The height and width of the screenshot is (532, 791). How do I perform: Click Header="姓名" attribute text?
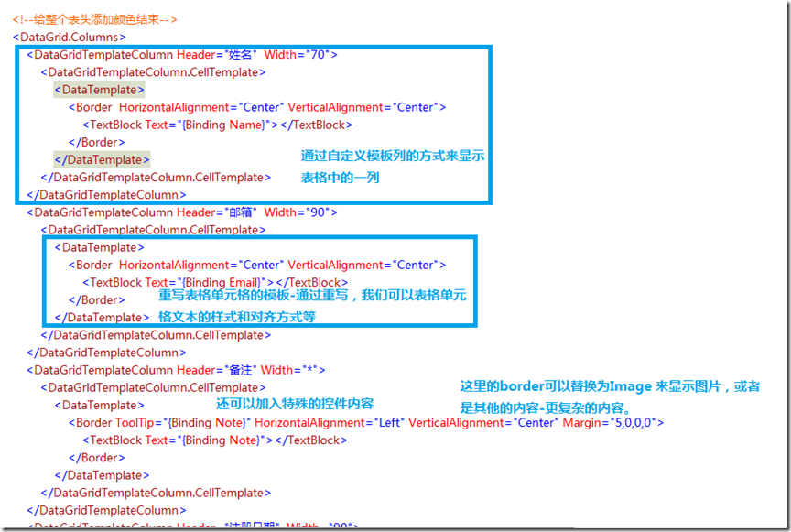217,55
